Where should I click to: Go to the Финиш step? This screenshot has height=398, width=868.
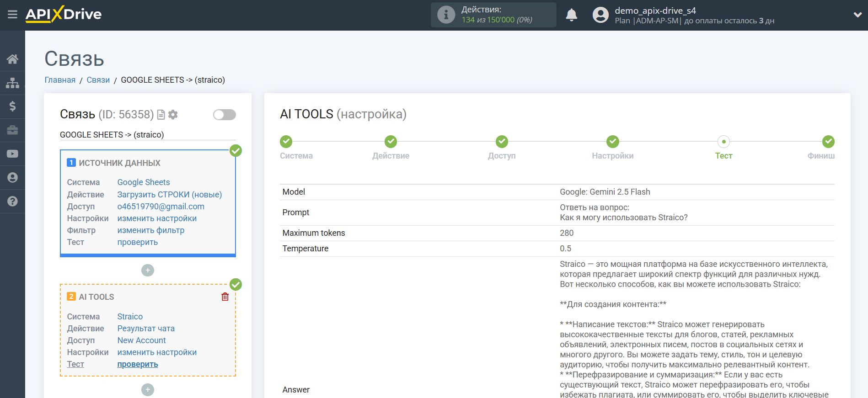(828, 142)
